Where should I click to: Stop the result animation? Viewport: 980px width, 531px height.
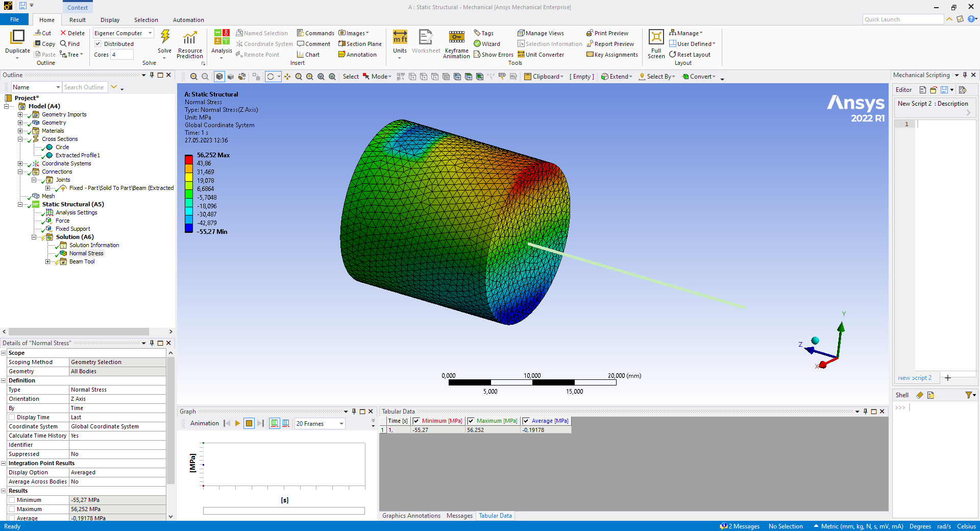(x=249, y=423)
